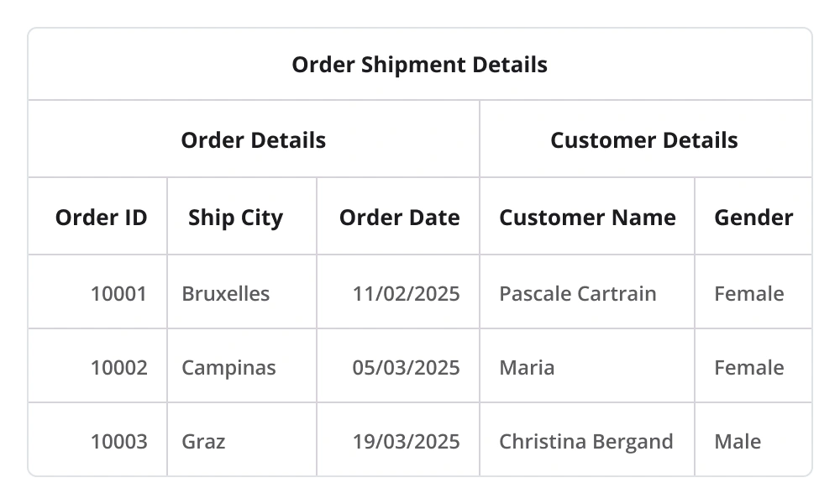Sort by the Order Date column header
This screenshot has width=840, height=504.
[x=399, y=218]
